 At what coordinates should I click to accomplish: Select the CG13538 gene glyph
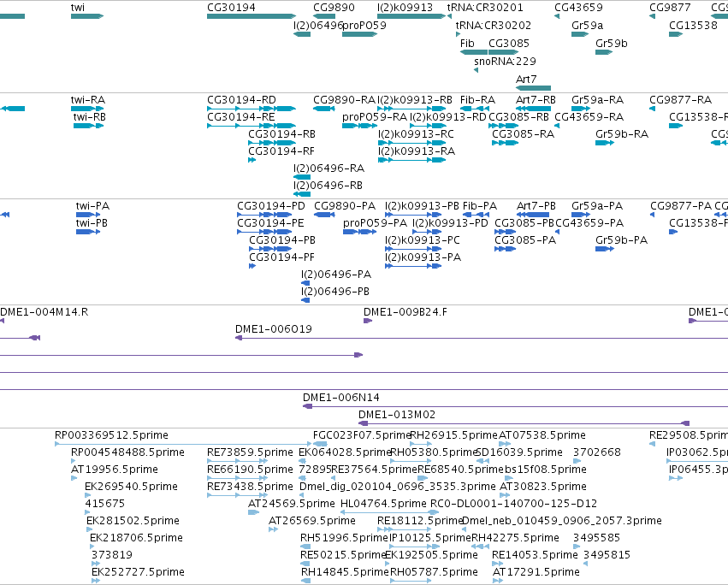pos(676,34)
